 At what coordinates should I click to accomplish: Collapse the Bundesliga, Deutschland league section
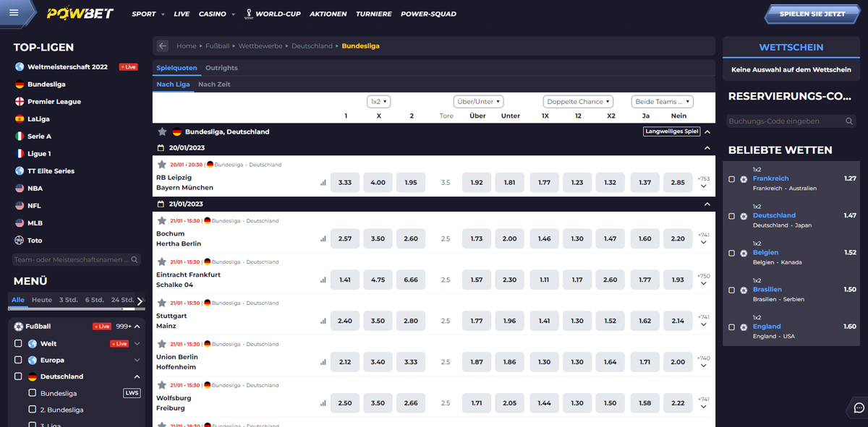pyautogui.click(x=707, y=132)
